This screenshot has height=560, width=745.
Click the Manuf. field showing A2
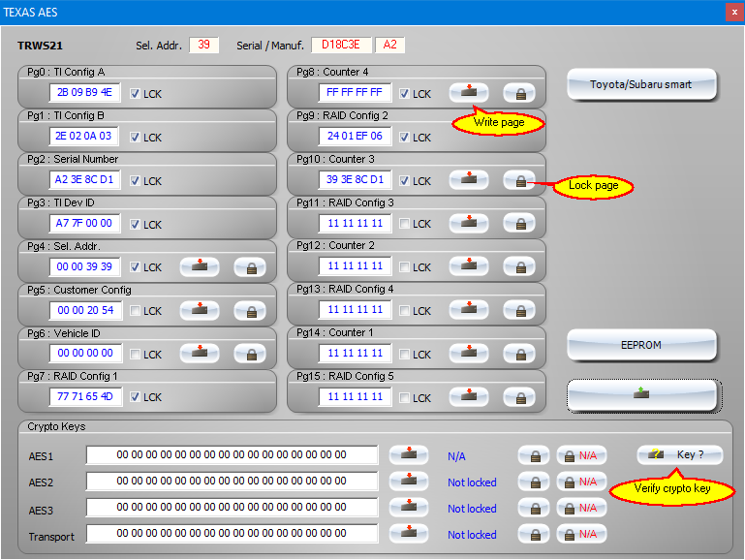coord(390,45)
